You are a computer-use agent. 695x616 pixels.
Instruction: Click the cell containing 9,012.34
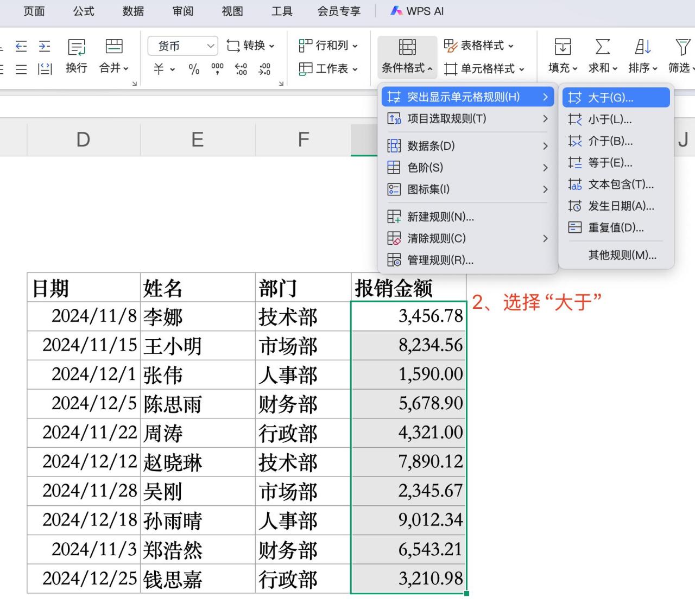pyautogui.click(x=408, y=520)
